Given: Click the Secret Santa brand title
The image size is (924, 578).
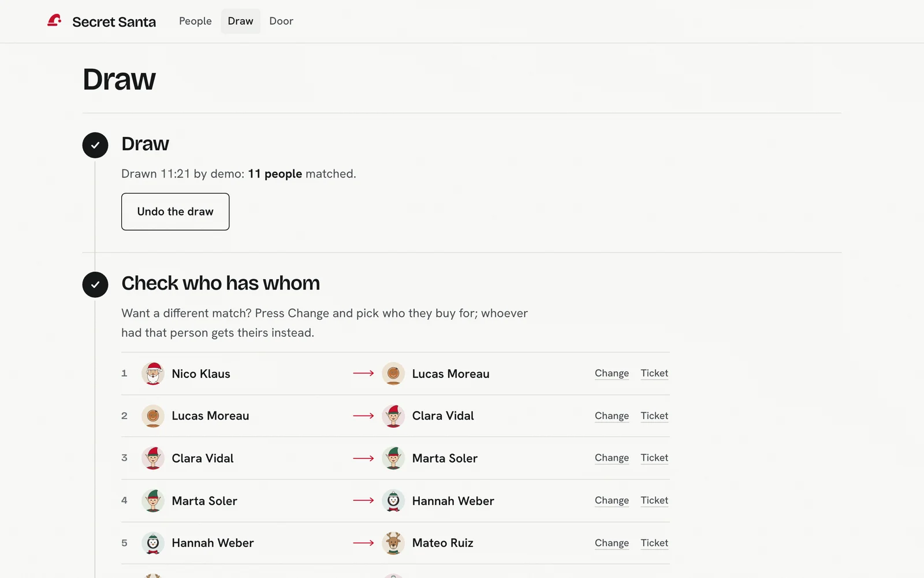Looking at the screenshot, I should (114, 22).
